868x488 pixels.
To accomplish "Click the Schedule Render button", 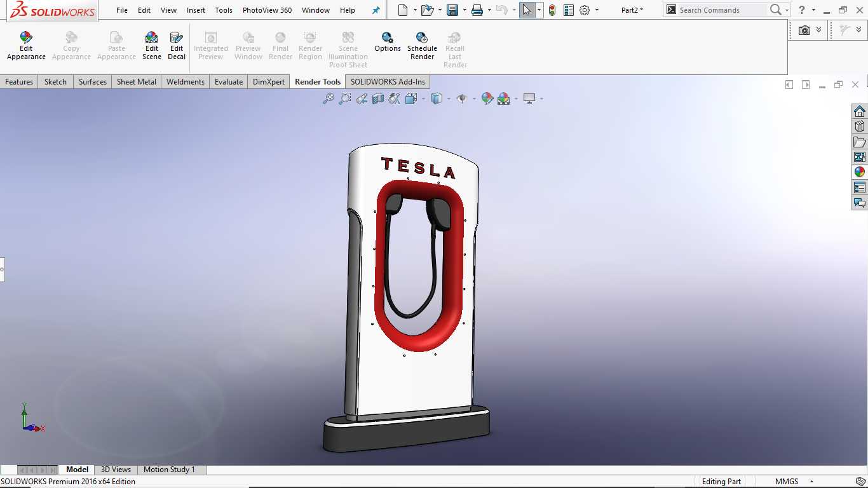I will [x=422, y=46].
